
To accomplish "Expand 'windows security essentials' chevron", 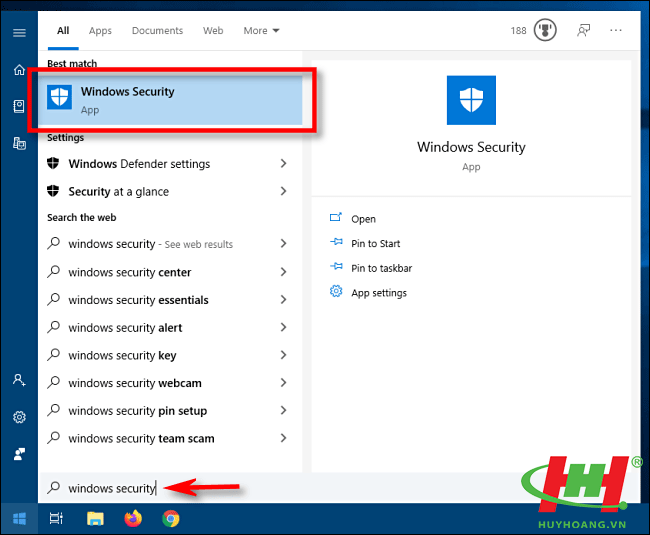I will coord(283,299).
